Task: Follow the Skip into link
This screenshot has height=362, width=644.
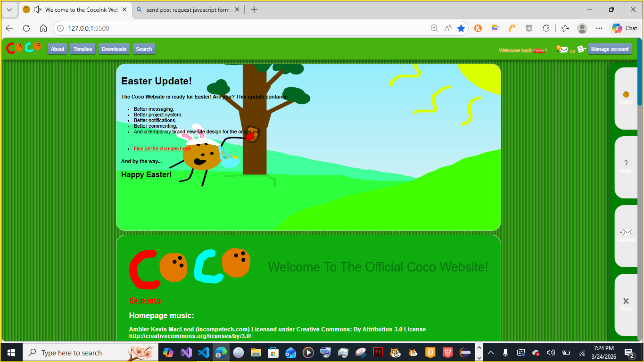Action: 145,300
